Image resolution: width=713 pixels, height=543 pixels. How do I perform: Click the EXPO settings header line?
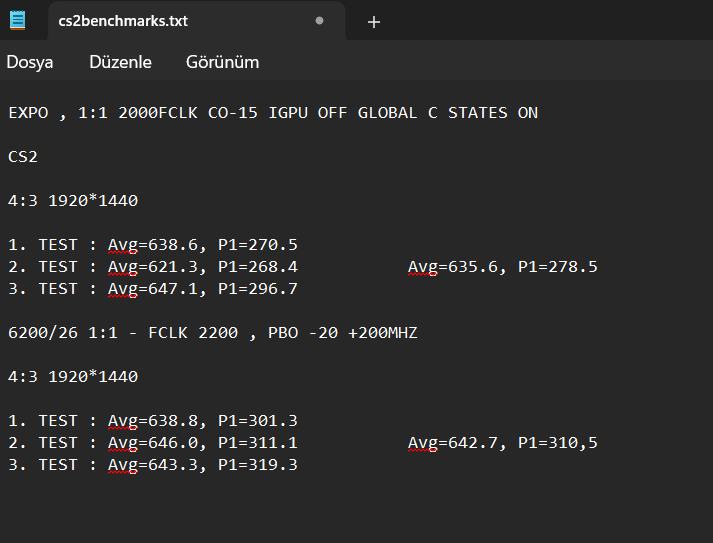[x=273, y=113]
